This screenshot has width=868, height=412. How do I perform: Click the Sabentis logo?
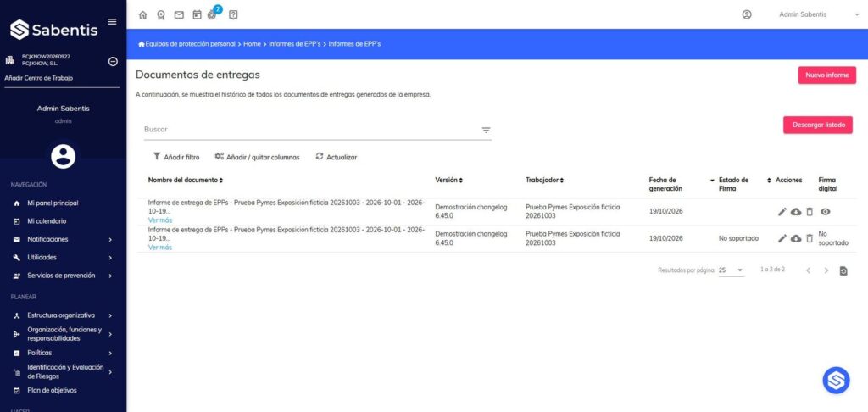click(x=53, y=30)
